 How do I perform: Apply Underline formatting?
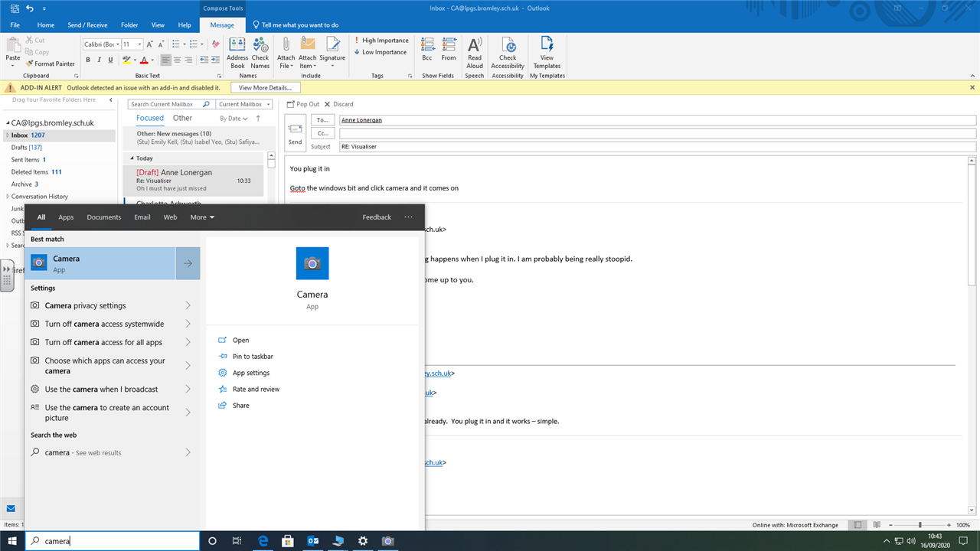point(111,60)
